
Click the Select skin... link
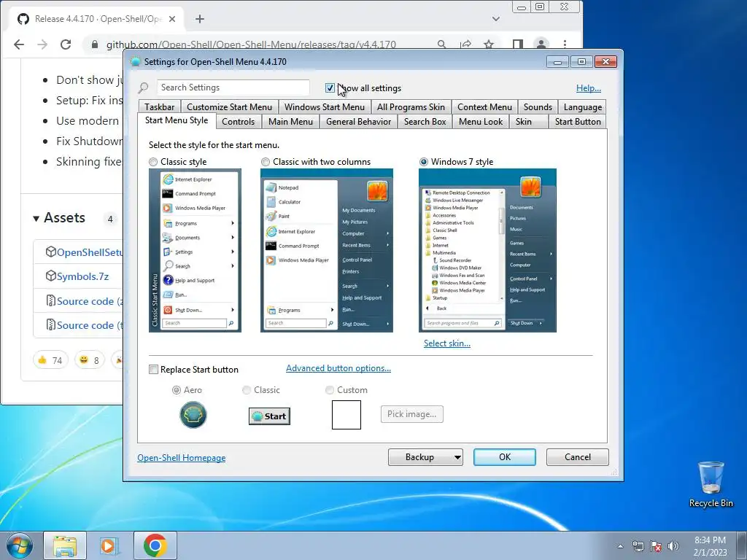(x=447, y=343)
